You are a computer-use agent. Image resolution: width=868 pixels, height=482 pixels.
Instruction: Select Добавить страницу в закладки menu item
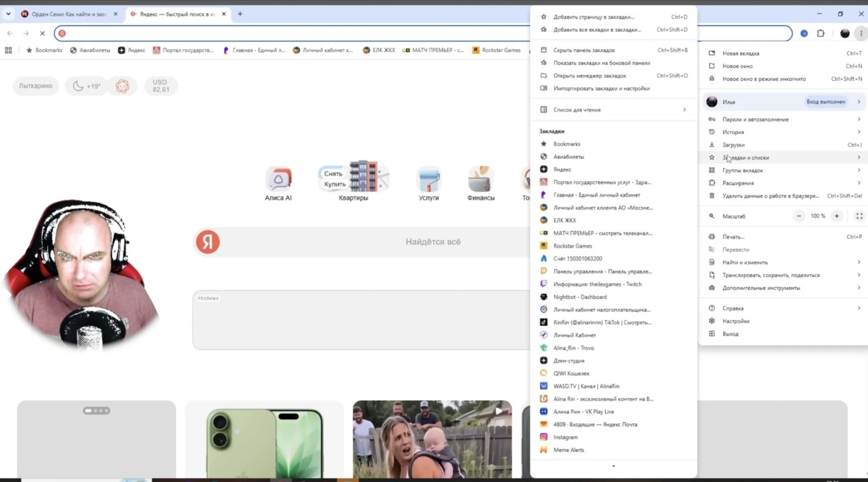pos(613,17)
